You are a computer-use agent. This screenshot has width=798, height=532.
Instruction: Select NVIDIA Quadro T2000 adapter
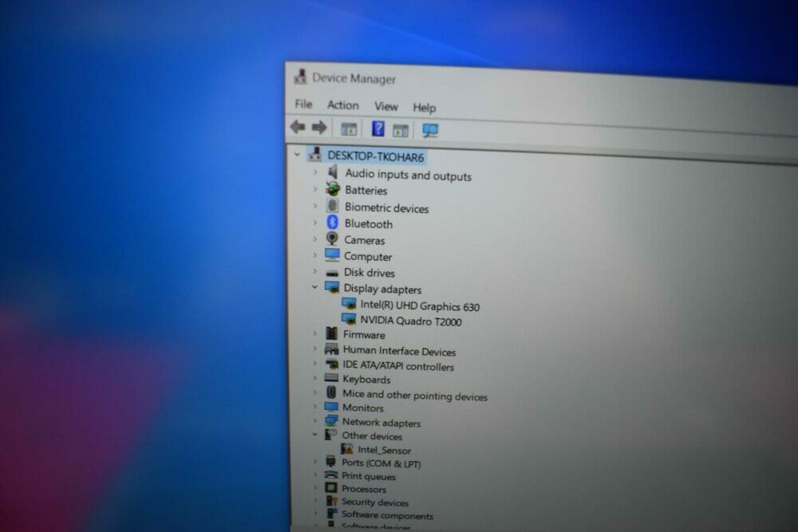(411, 321)
